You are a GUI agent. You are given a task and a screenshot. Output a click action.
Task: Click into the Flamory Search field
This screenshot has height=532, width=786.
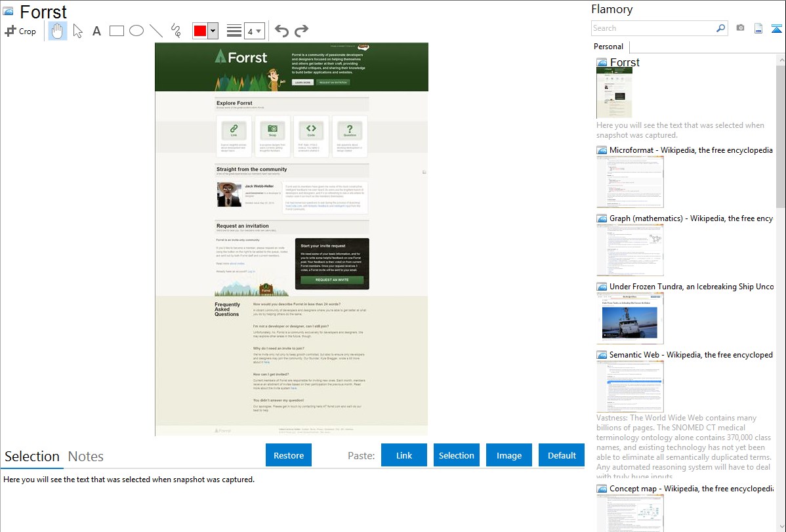pyautogui.click(x=653, y=28)
